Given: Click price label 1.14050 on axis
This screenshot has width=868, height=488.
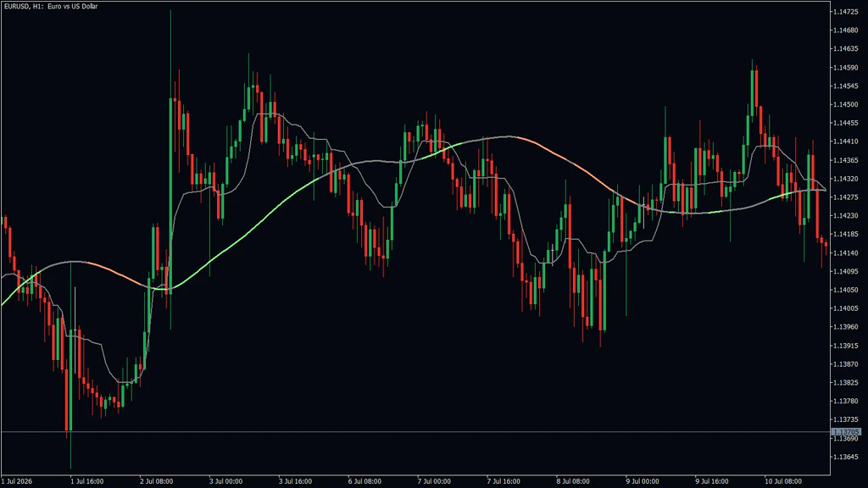Looking at the screenshot, I should (846, 290).
